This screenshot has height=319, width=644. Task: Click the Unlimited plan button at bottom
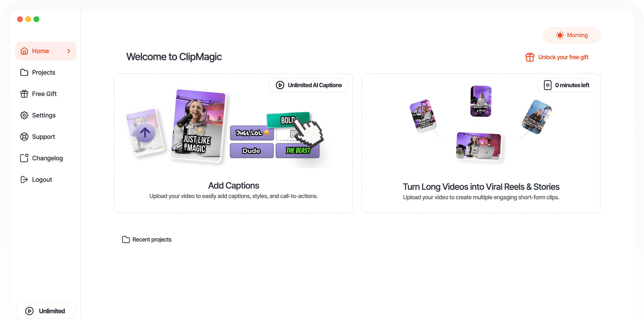pos(45,311)
